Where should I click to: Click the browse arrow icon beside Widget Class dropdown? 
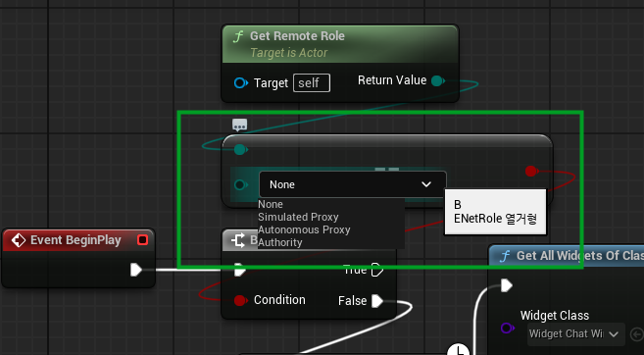(x=636, y=334)
